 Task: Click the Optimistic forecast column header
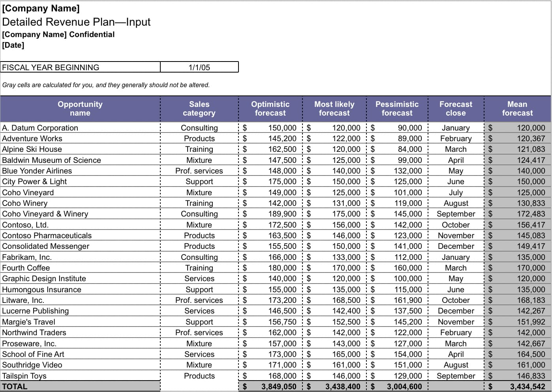click(x=270, y=109)
